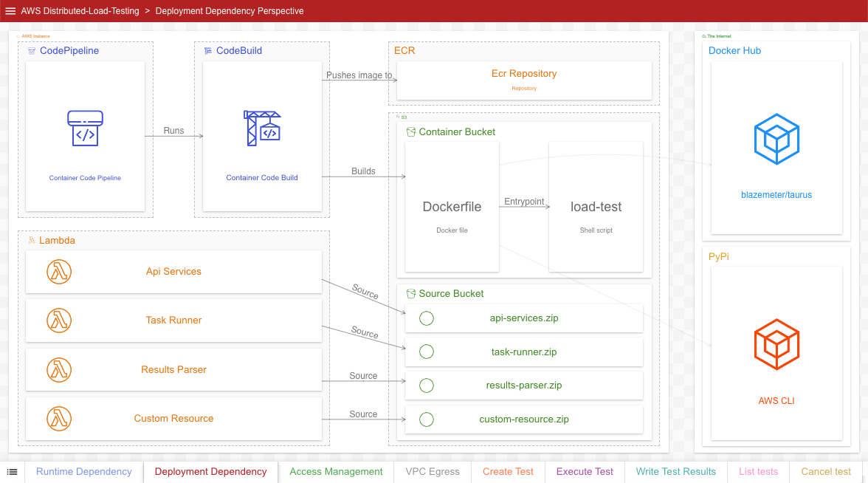Open the Cancel test tab
The image size is (868, 483).
[x=826, y=472]
